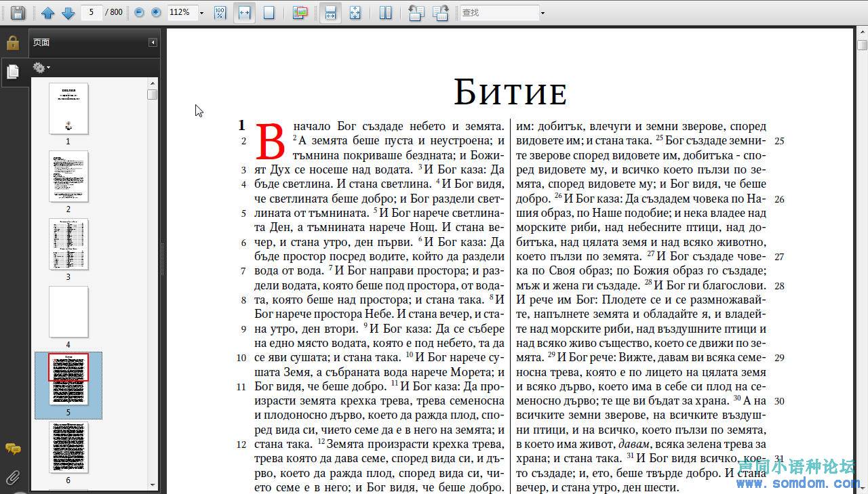The image size is (868, 494).
Task: Go to the previous page with up arrow
Action: tap(47, 12)
